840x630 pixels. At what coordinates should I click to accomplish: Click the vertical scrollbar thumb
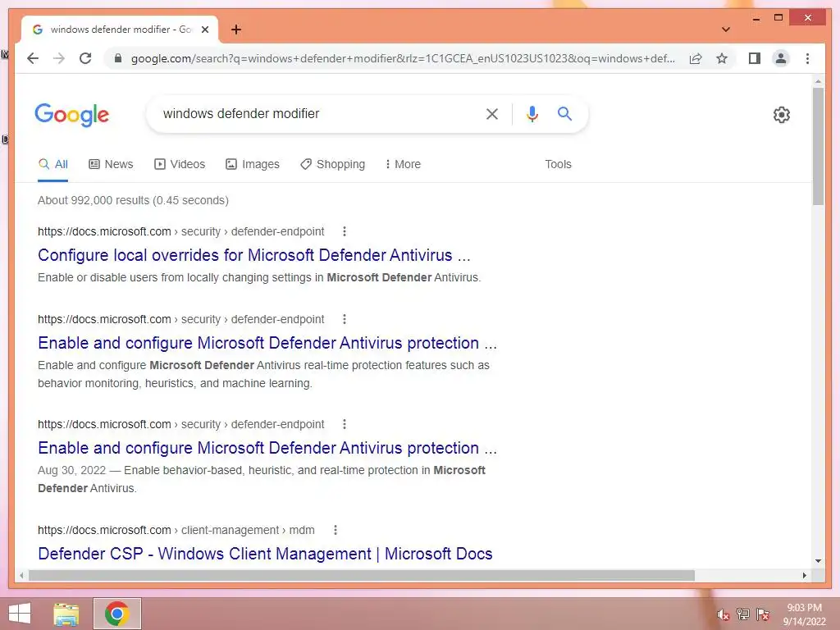818,146
